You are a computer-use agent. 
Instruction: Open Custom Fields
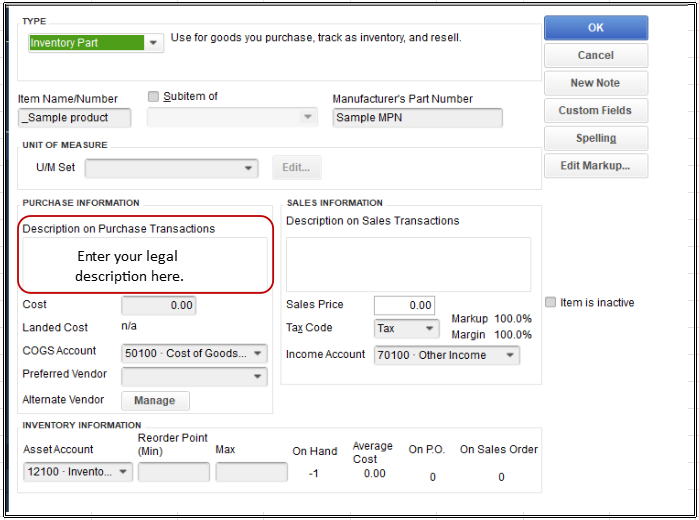tap(596, 111)
